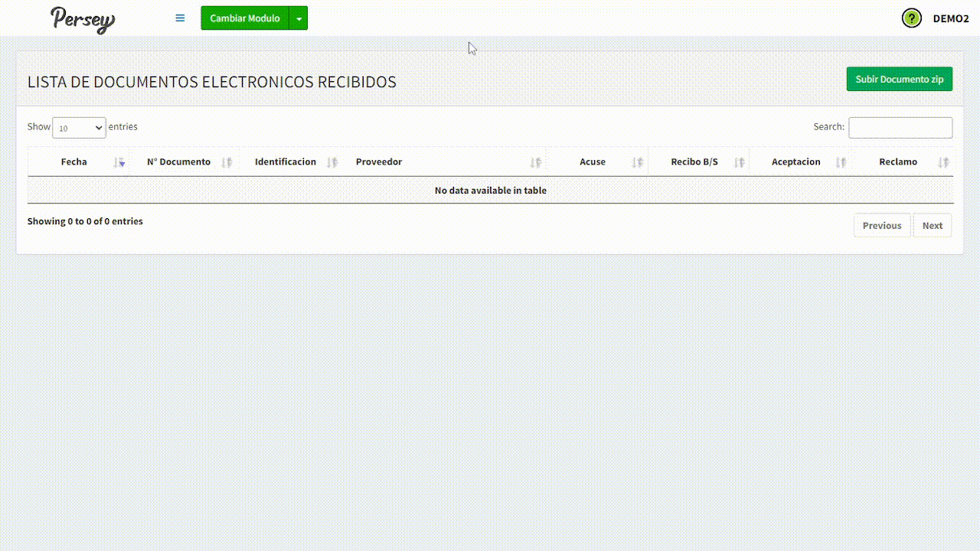
Task: Click sort arrows for Proveedor column
Action: coord(536,162)
